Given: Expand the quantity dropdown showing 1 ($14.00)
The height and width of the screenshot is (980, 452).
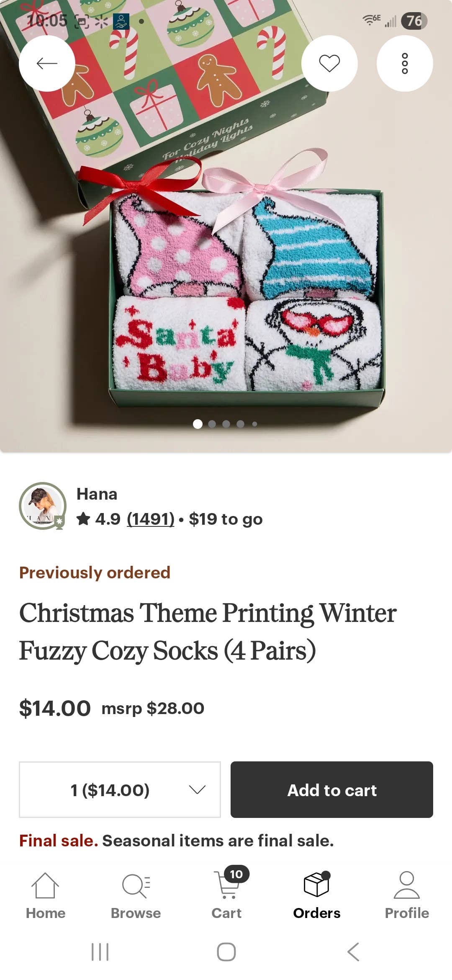Looking at the screenshot, I should (120, 789).
